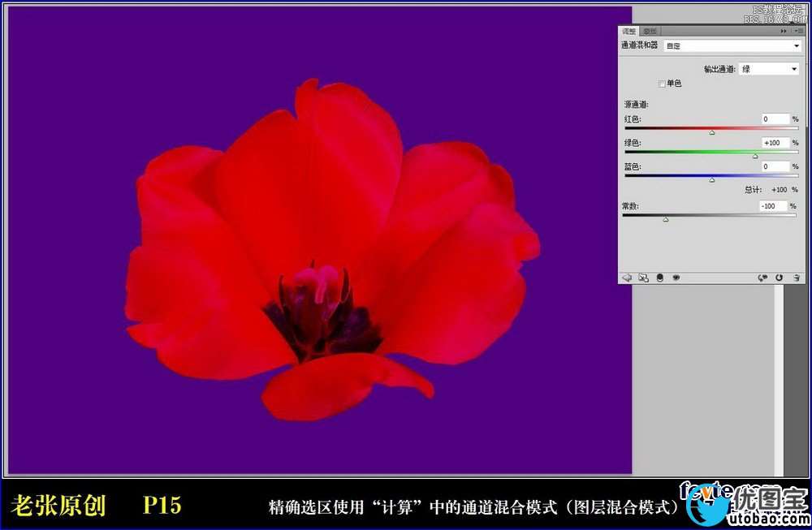Click the vertical scrollbar beside the canvas

tap(779, 381)
